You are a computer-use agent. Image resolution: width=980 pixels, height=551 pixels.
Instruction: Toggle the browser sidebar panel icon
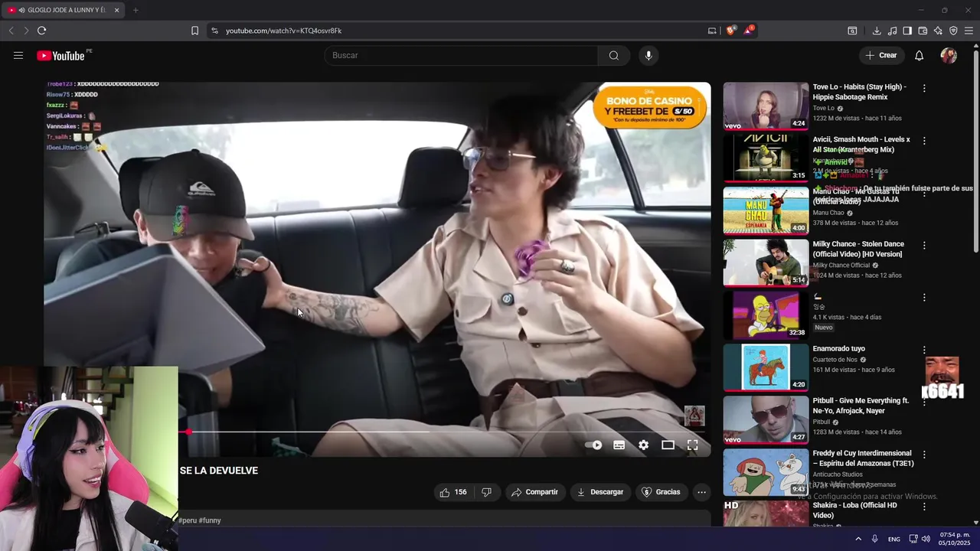click(x=907, y=31)
